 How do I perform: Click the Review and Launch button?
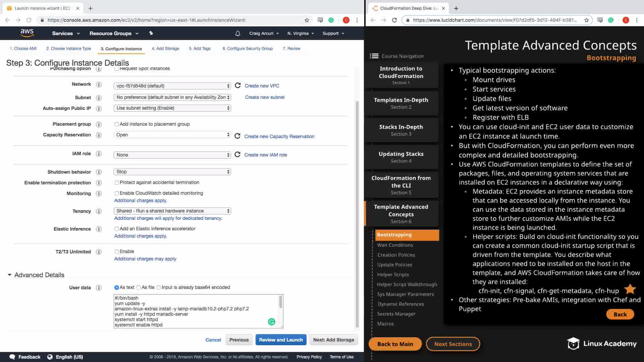pos(281,340)
